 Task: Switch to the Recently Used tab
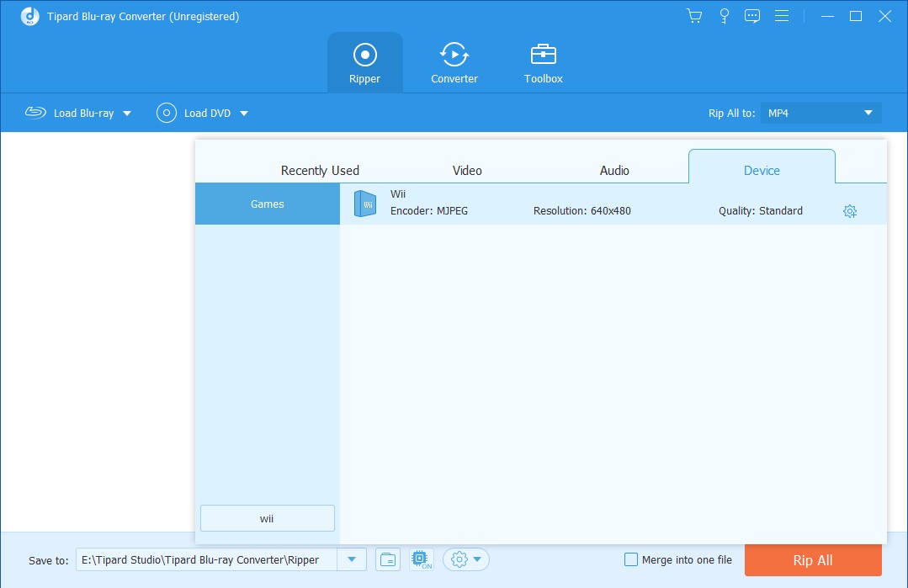[x=320, y=170]
